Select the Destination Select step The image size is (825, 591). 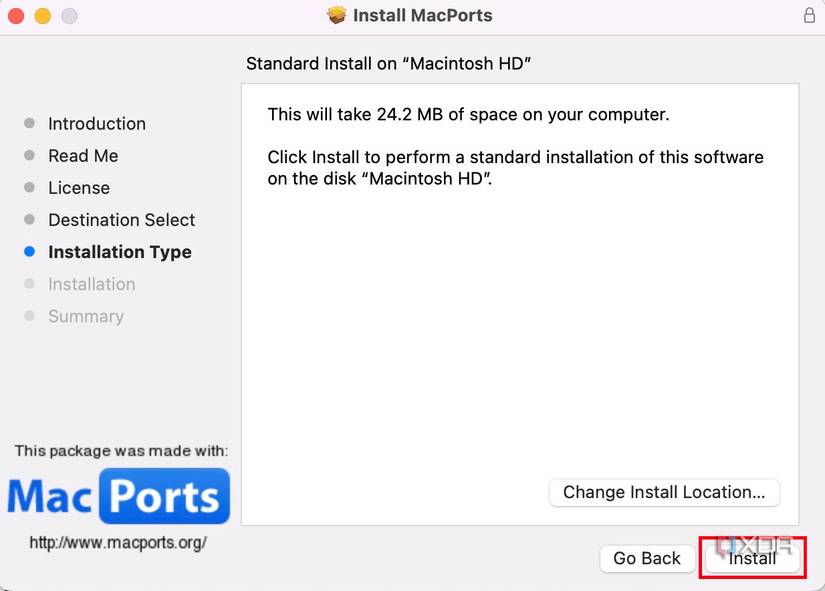[x=121, y=220]
